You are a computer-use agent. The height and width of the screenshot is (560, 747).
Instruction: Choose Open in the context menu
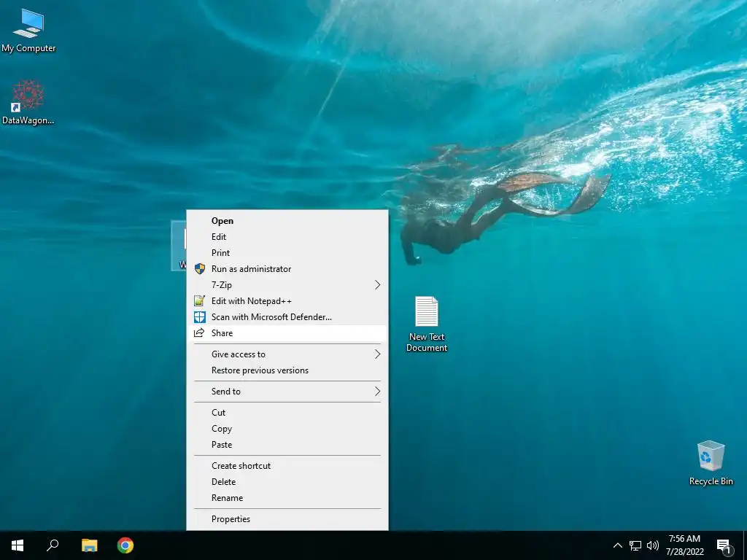(287, 220)
